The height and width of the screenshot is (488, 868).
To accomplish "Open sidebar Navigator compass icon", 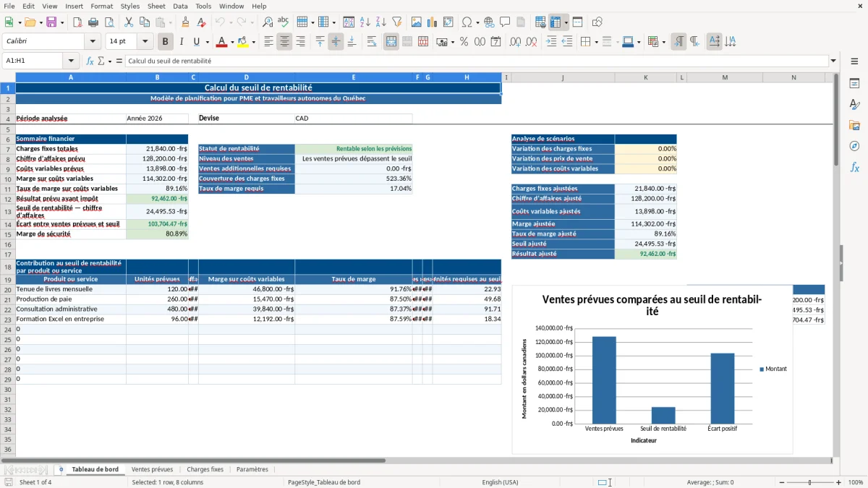I will point(854,146).
